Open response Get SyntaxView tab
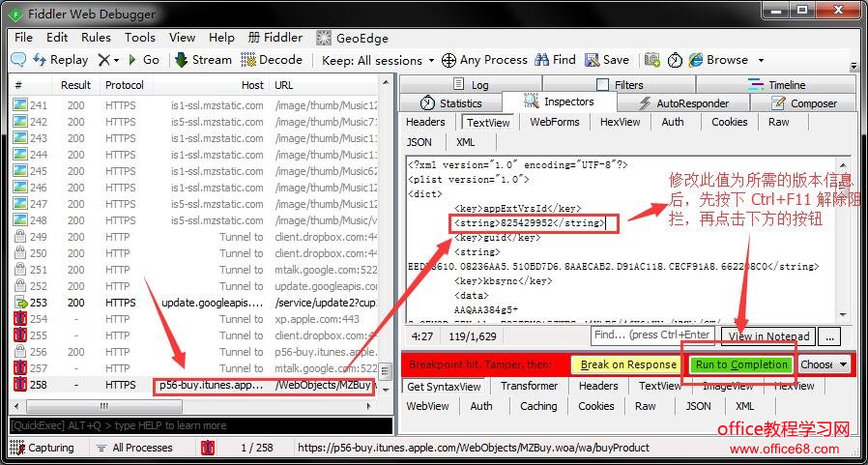Image resolution: width=868 pixels, height=465 pixels. click(x=444, y=386)
